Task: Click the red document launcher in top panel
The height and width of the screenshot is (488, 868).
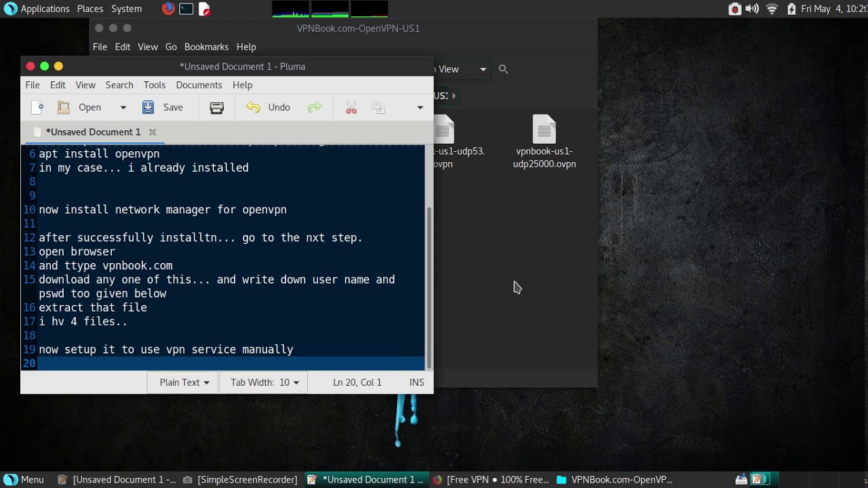Action: [x=204, y=9]
